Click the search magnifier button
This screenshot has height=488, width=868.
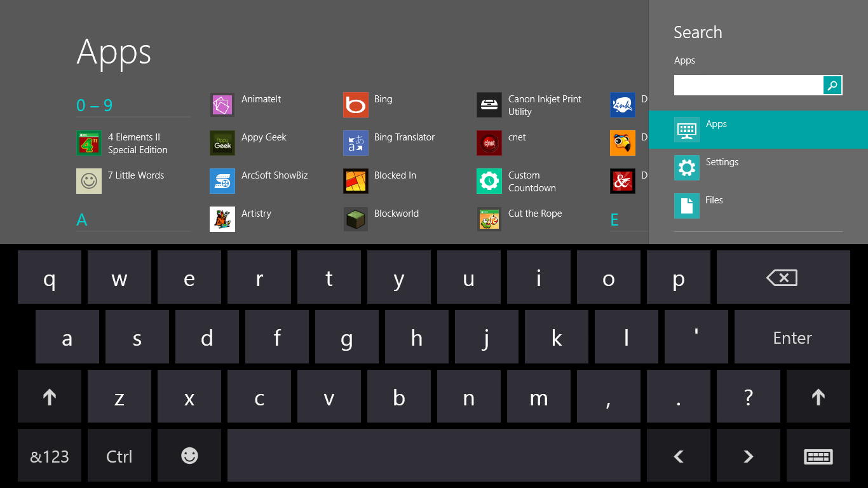pos(832,85)
